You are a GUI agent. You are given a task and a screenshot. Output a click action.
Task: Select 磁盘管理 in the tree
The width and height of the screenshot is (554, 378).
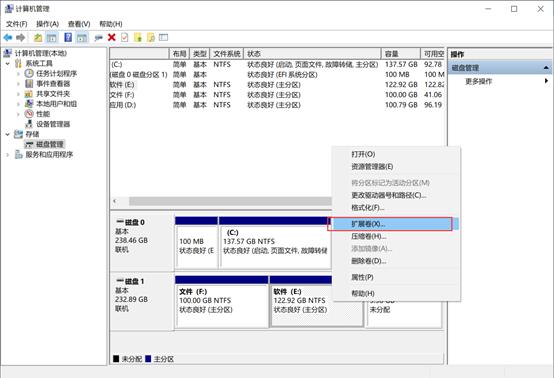[49, 144]
